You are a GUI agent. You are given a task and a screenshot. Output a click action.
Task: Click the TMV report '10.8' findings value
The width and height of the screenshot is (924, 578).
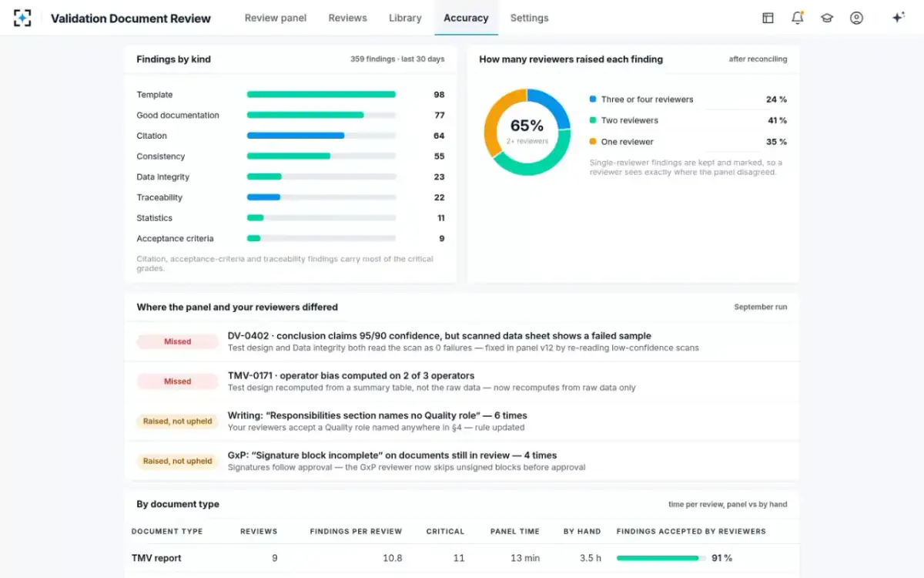coord(393,558)
